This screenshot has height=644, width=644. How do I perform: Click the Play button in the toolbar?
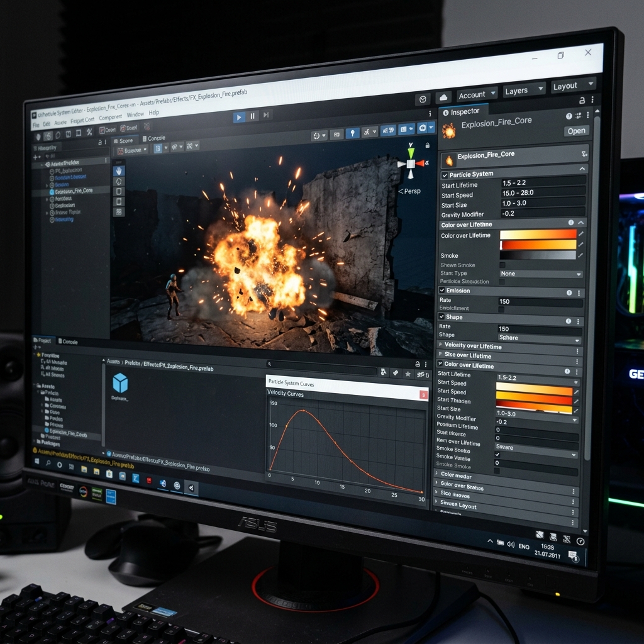238,118
